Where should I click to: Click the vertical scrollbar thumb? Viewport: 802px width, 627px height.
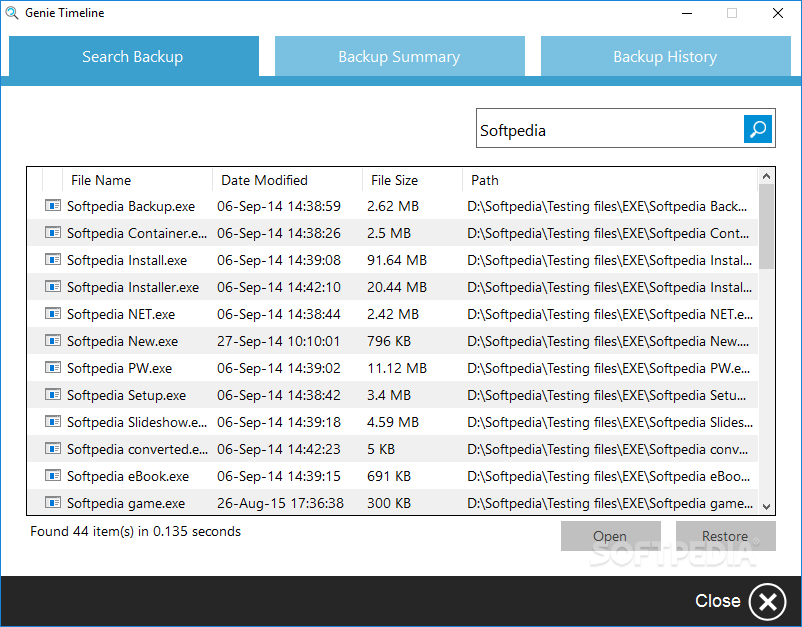pos(766,227)
